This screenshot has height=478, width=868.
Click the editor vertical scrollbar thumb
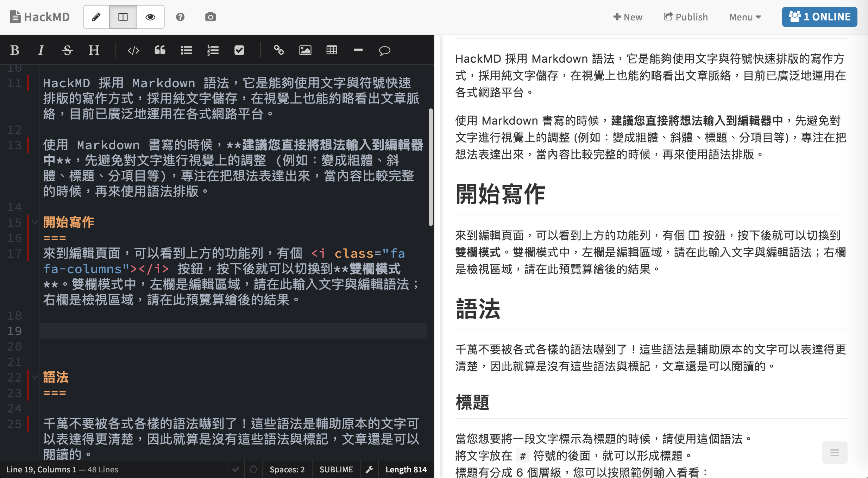[x=430, y=167]
